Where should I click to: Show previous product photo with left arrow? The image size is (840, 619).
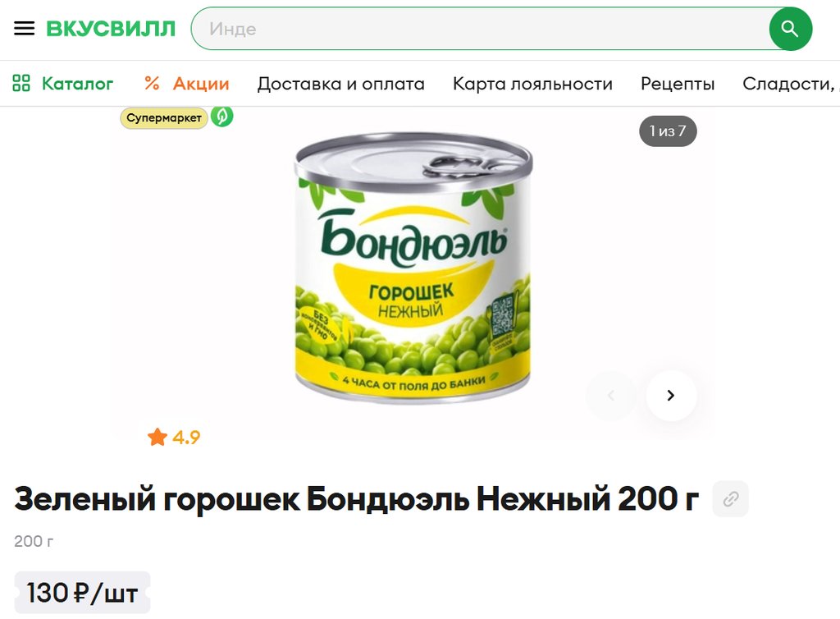coord(611,396)
